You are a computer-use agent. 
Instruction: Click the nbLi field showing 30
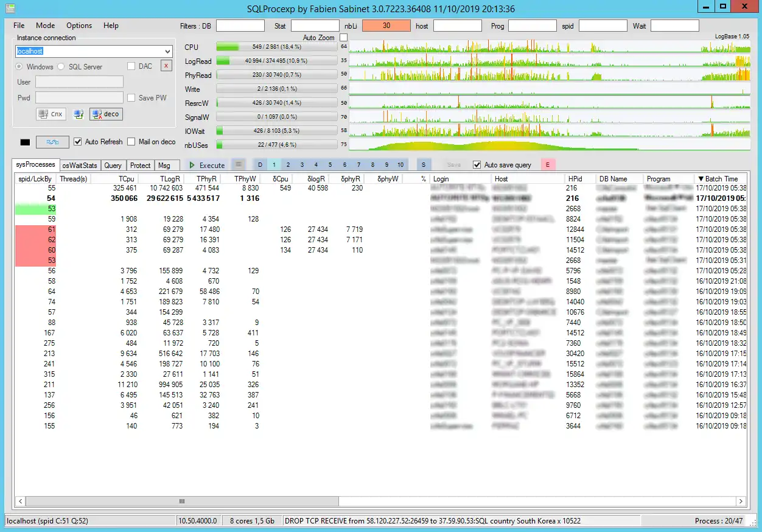click(386, 26)
